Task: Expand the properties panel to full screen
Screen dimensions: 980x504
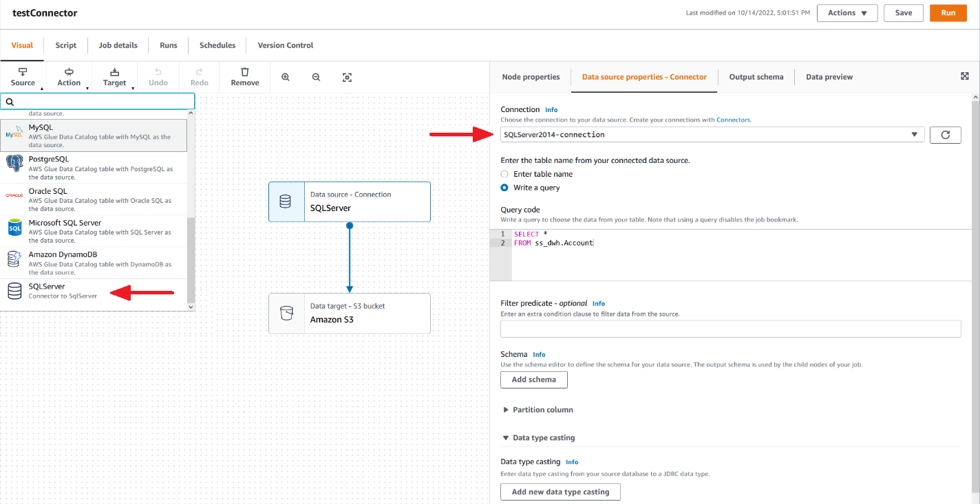Action: tap(965, 76)
